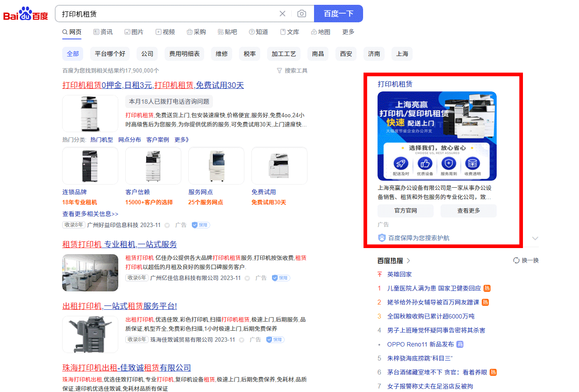Image resolution: width=579 pixels, height=392 pixels.
Task: Click the 保障 shield badge under 广州好益印
Action: 201,225
